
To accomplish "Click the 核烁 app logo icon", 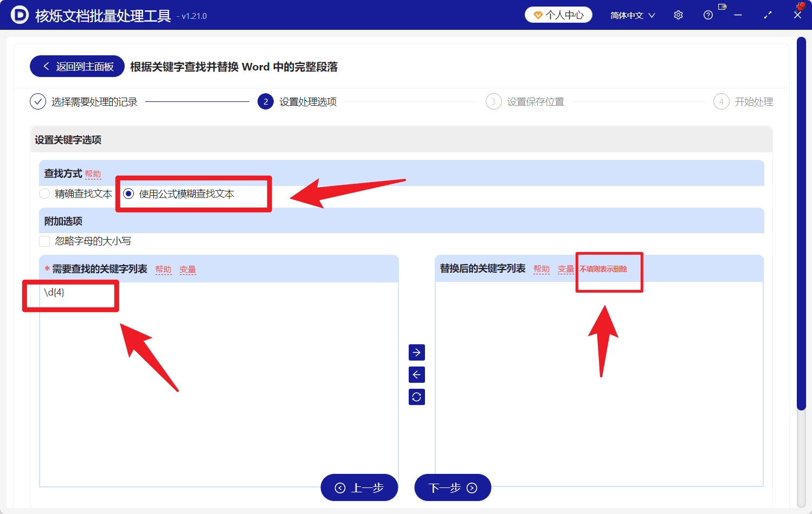I will [x=20, y=15].
